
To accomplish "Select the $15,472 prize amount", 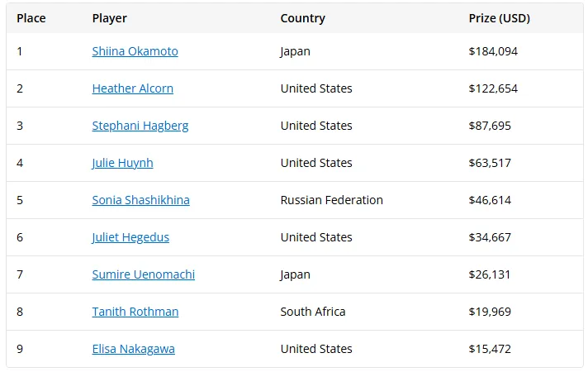I will (x=490, y=349).
